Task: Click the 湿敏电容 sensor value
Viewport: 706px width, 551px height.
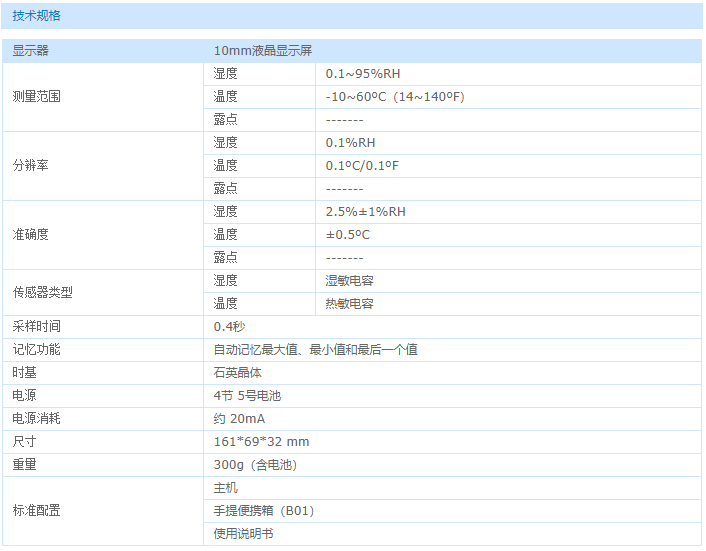Action: click(x=349, y=281)
